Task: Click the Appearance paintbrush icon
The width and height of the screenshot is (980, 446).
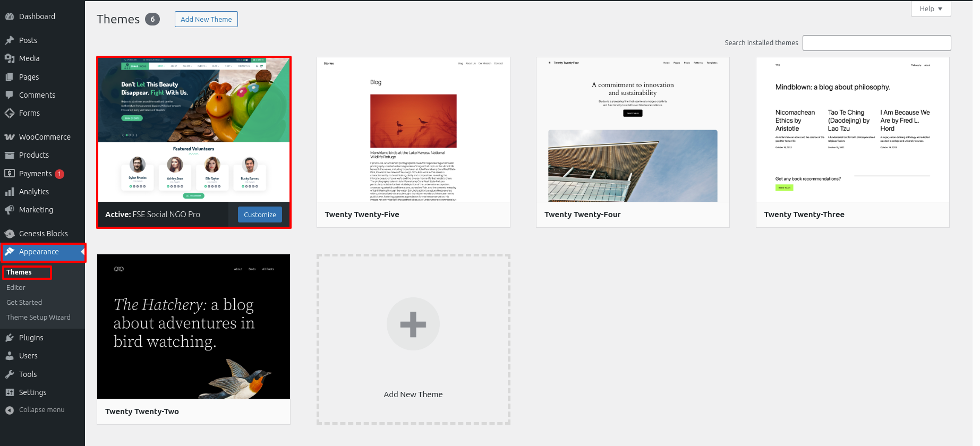Action: [10, 252]
